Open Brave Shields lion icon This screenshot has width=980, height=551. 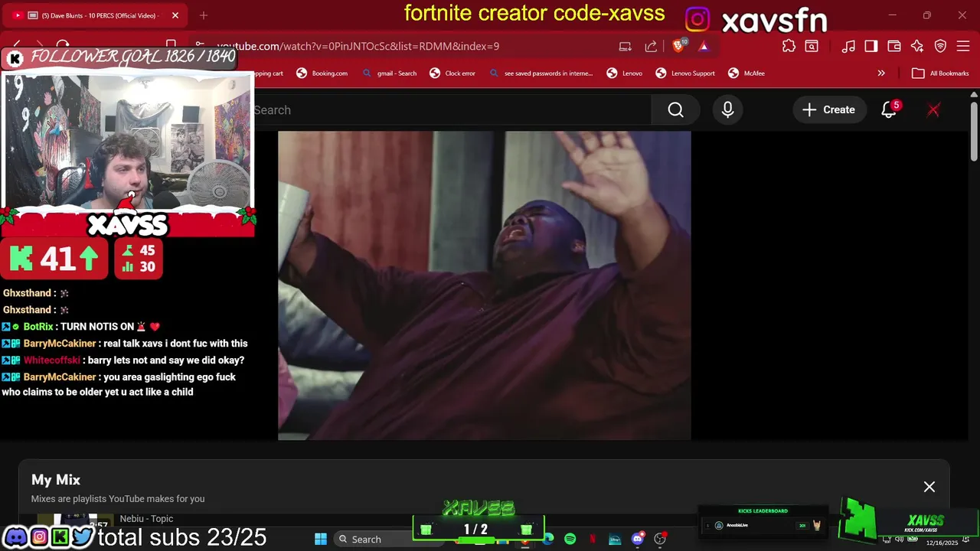pyautogui.click(x=679, y=46)
